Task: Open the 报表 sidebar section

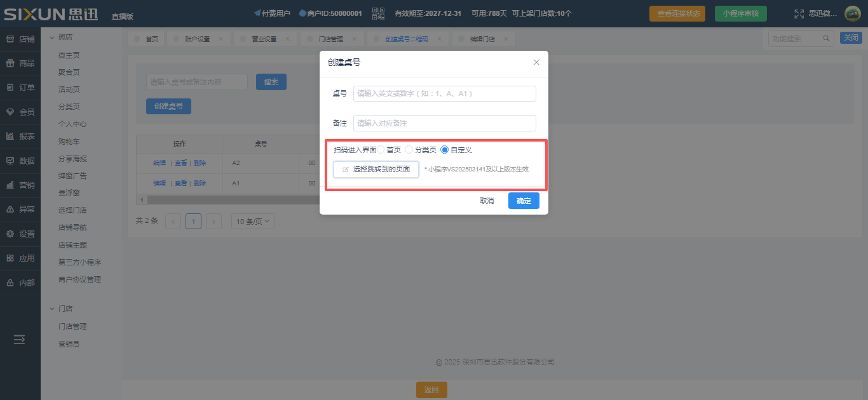Action: pyautogui.click(x=20, y=136)
